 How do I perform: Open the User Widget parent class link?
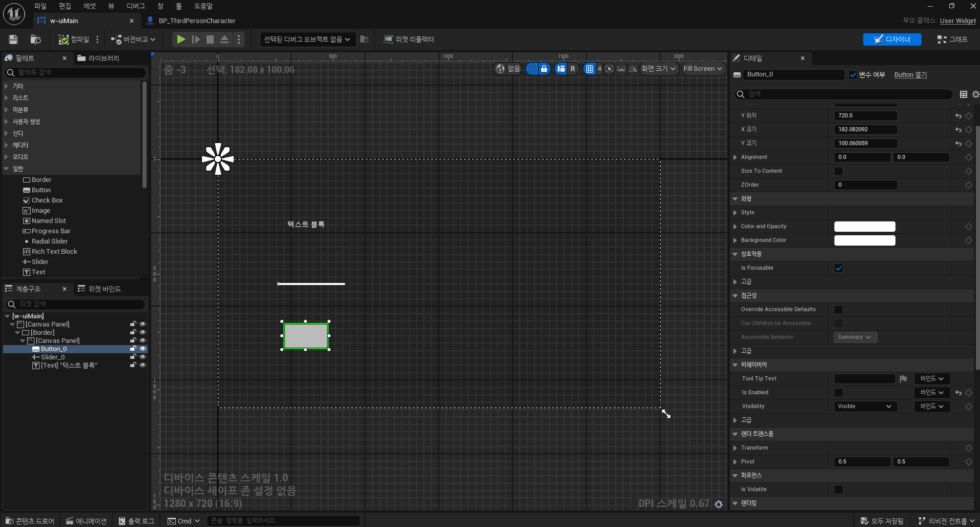coord(957,21)
